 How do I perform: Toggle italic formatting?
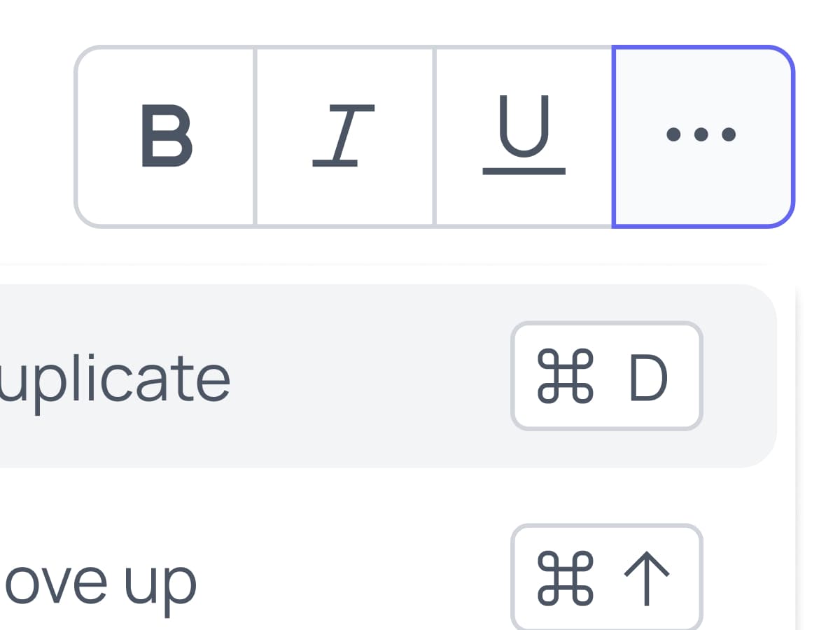point(344,136)
